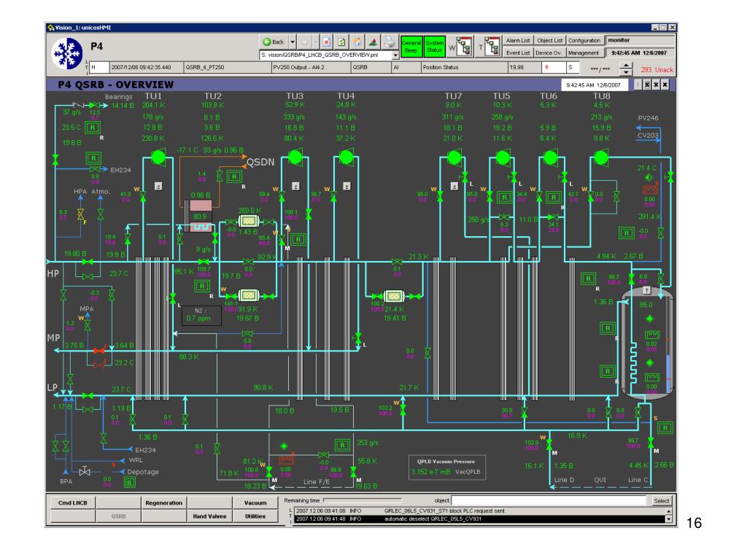Screen dimensions: 747x560
Task: Select the TU7 turbine green circle
Action: [x=454, y=157]
